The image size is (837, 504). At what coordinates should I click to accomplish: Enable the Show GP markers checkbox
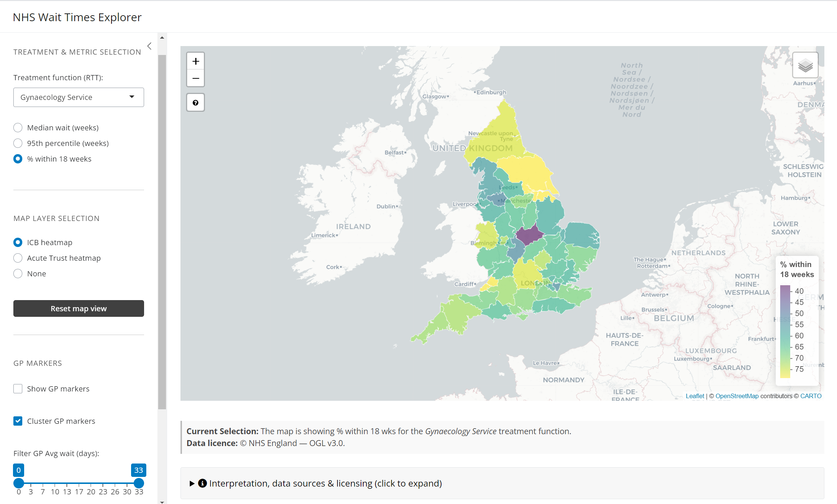(x=18, y=389)
